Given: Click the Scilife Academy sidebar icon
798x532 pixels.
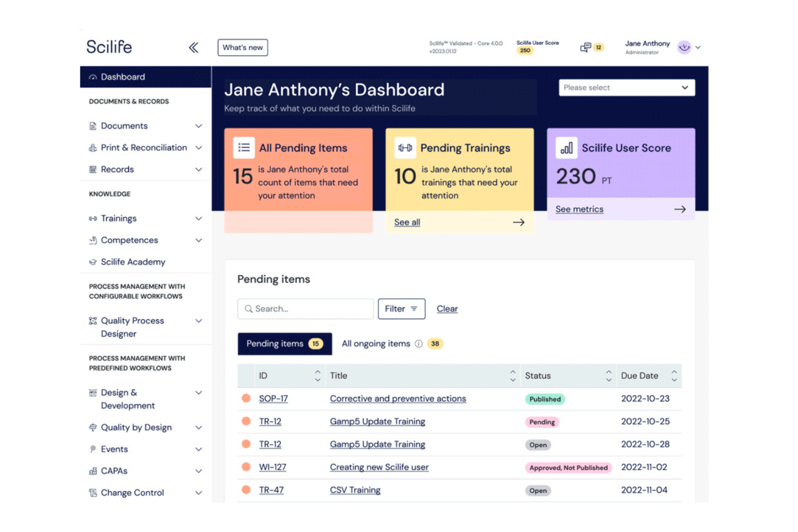Looking at the screenshot, I should 93,262.
